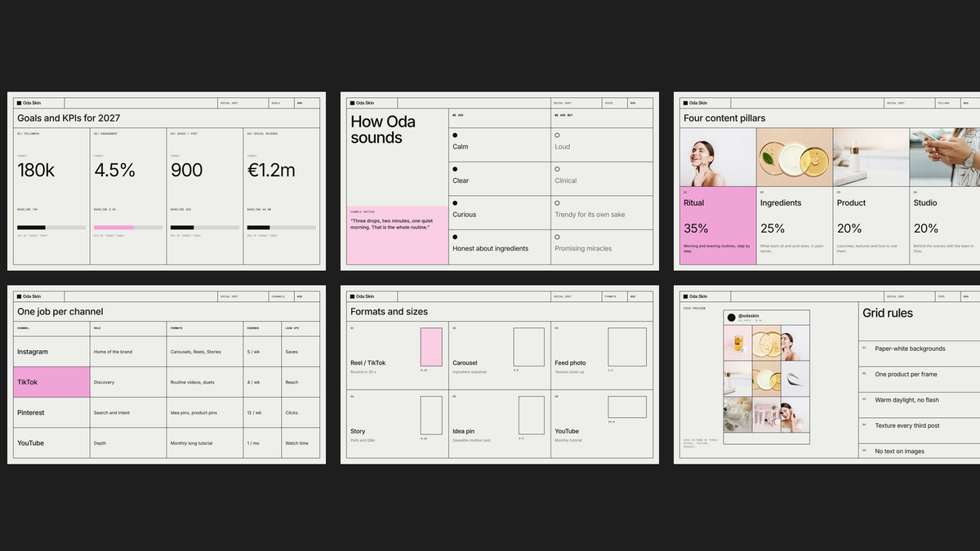Screen dimensions: 980x551
Task: Click the hollow circle above Clinical
Action: pos(557,169)
